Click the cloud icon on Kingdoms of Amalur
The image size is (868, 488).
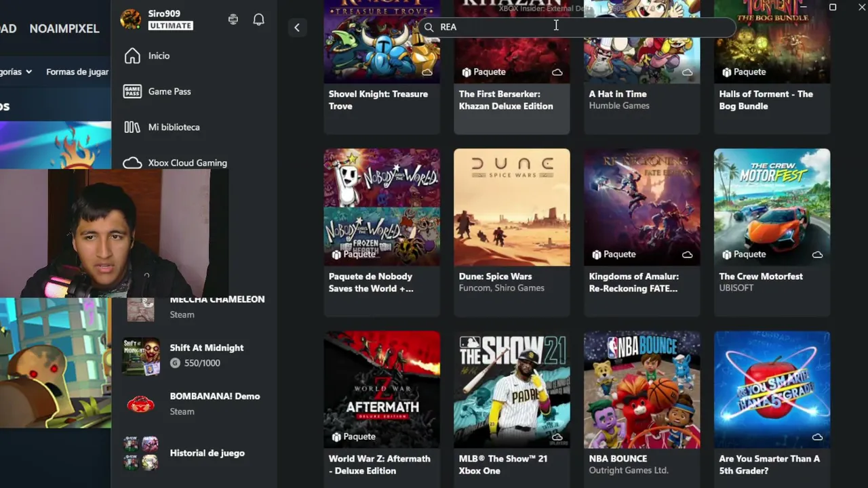point(687,254)
